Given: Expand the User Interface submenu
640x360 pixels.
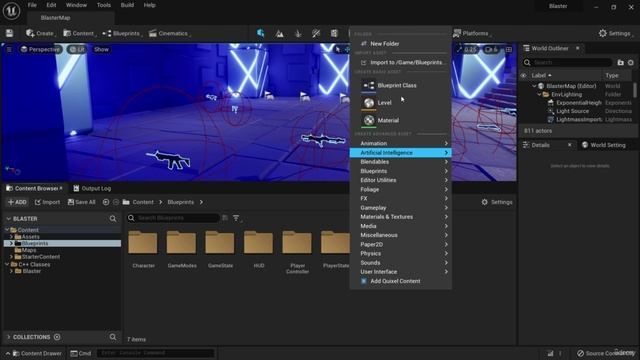Looking at the screenshot, I should 400,272.
